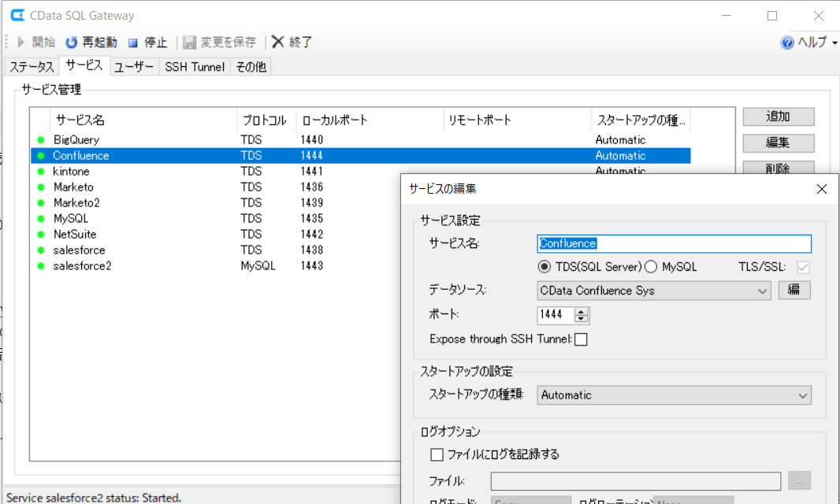Open the ヘルプ help menu
This screenshot has height=504, width=840.
click(808, 42)
